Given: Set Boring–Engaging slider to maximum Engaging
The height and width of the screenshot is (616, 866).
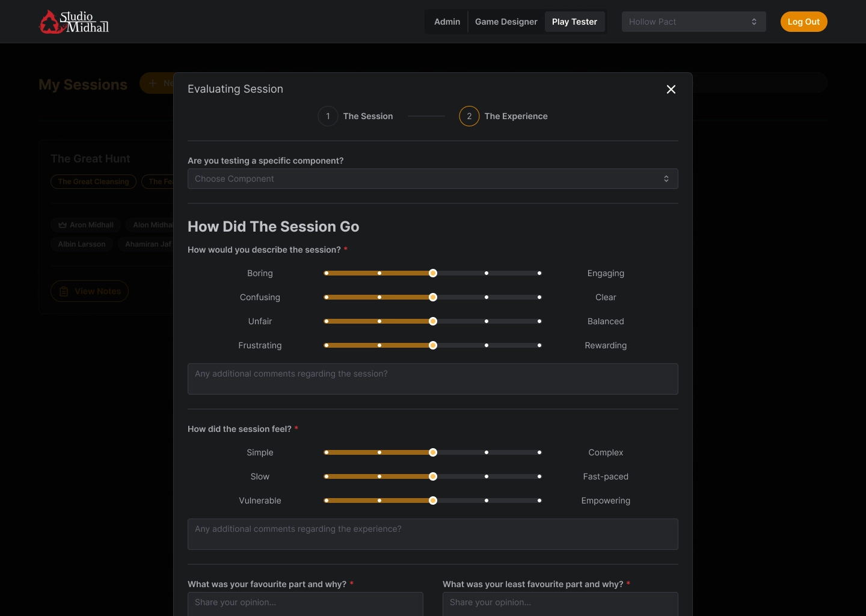Looking at the screenshot, I should [539, 273].
